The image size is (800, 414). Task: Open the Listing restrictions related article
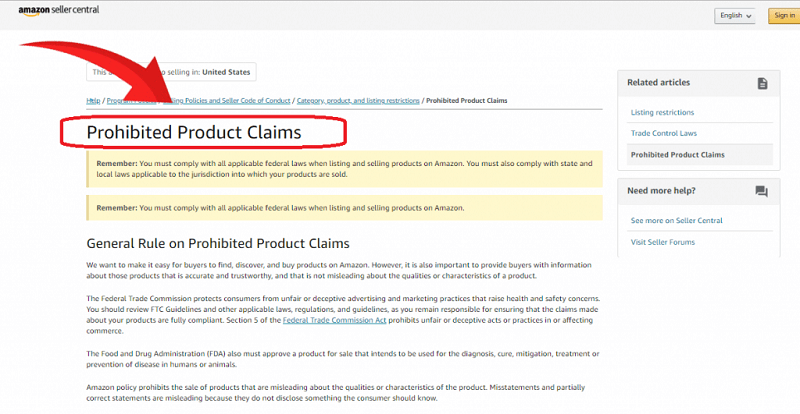click(x=662, y=112)
